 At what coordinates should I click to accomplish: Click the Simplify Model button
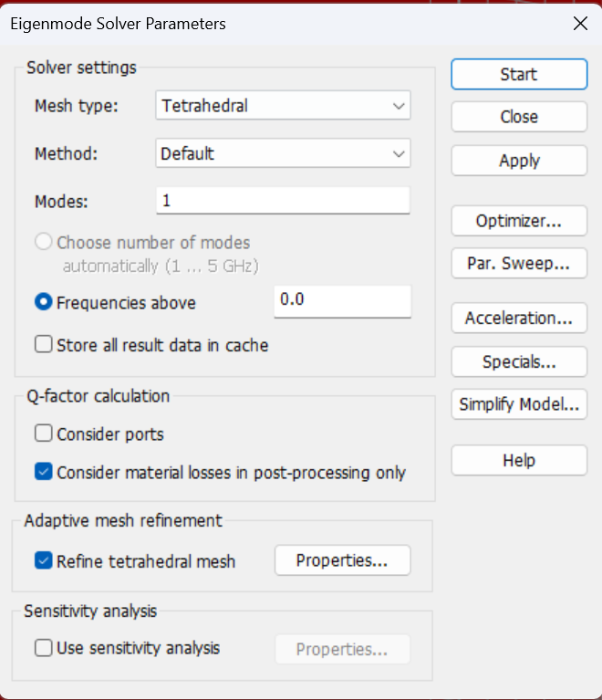click(x=519, y=404)
